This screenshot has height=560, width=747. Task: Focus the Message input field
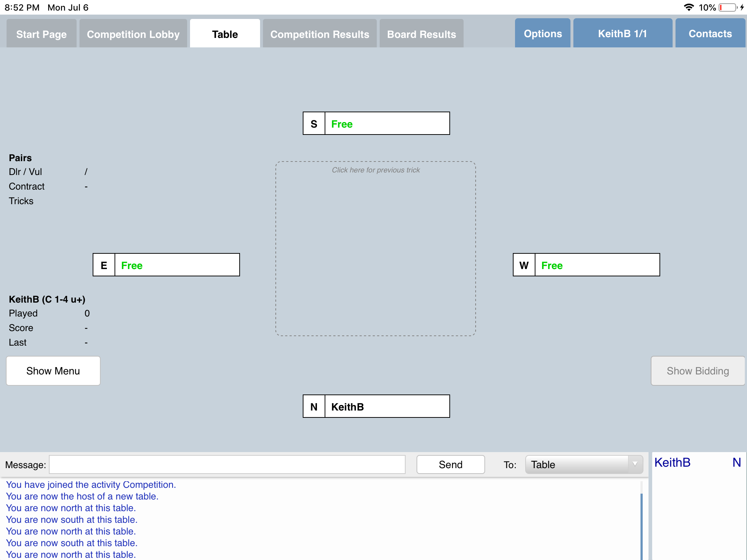pos(227,464)
